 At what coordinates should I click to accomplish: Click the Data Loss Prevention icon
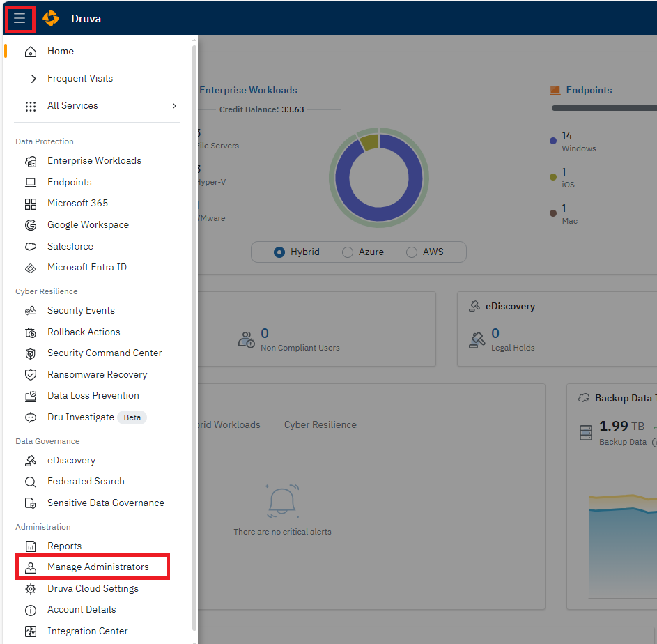pyautogui.click(x=31, y=396)
